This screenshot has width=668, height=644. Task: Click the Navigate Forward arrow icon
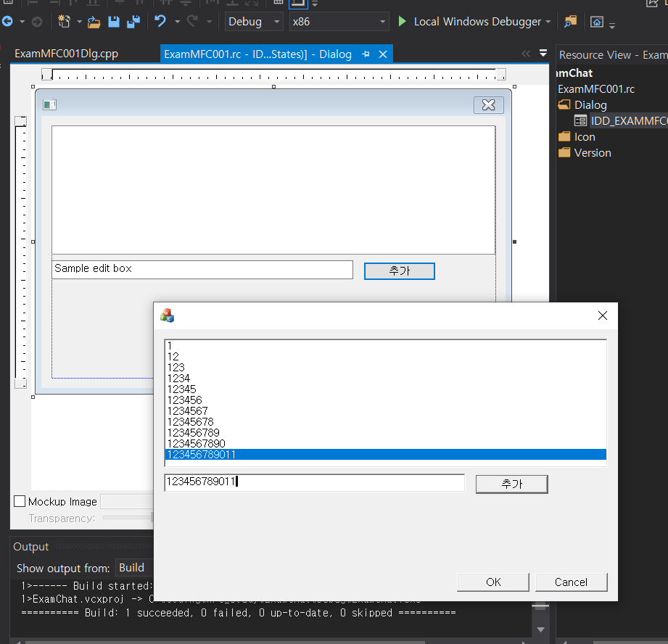[x=37, y=21]
